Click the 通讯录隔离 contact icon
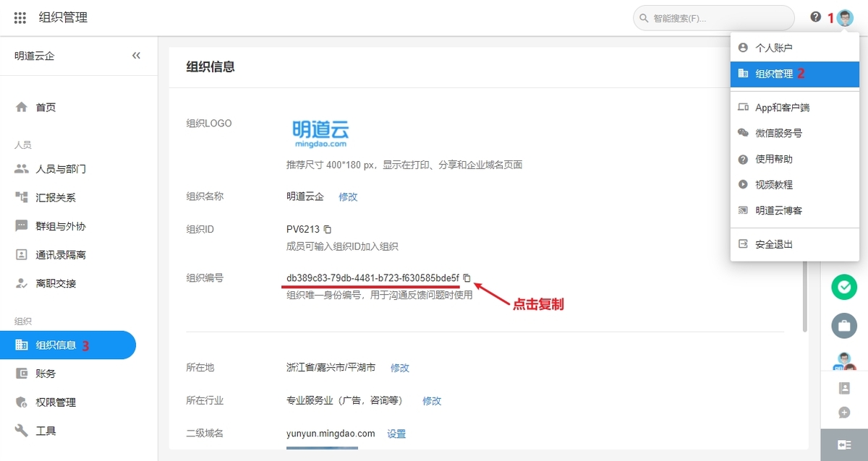This screenshot has width=868, height=461. point(22,254)
